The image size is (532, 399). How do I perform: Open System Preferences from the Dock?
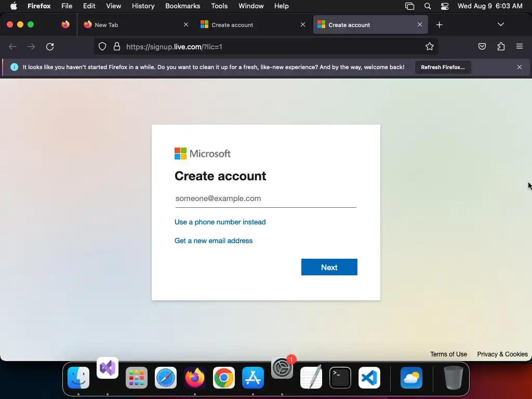coord(282,368)
